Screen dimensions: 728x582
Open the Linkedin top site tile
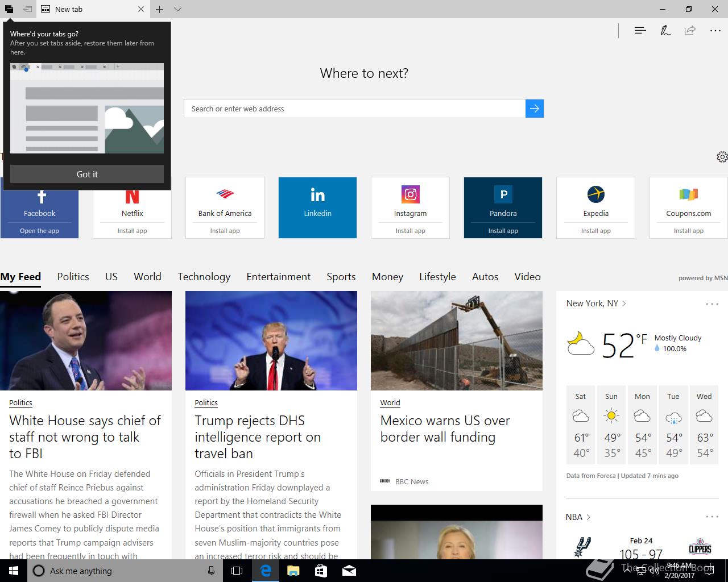(x=317, y=207)
